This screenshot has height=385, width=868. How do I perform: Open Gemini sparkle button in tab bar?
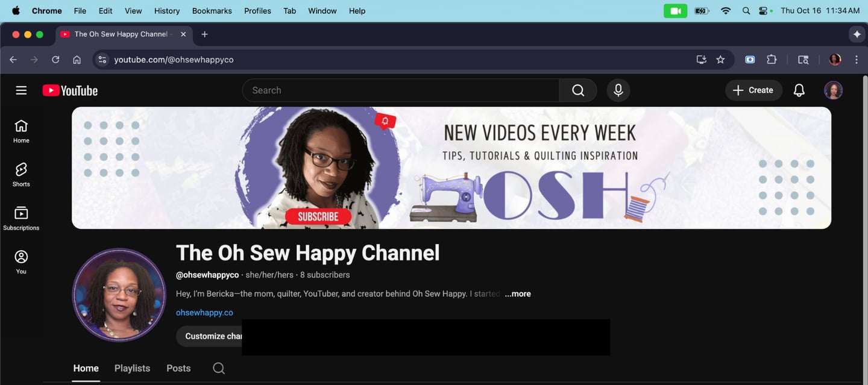tap(857, 34)
